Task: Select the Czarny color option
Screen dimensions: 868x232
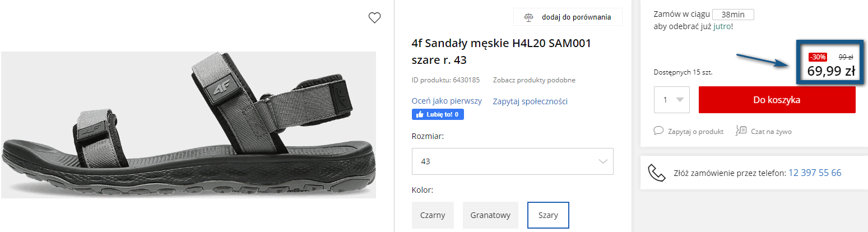Action: (433, 215)
